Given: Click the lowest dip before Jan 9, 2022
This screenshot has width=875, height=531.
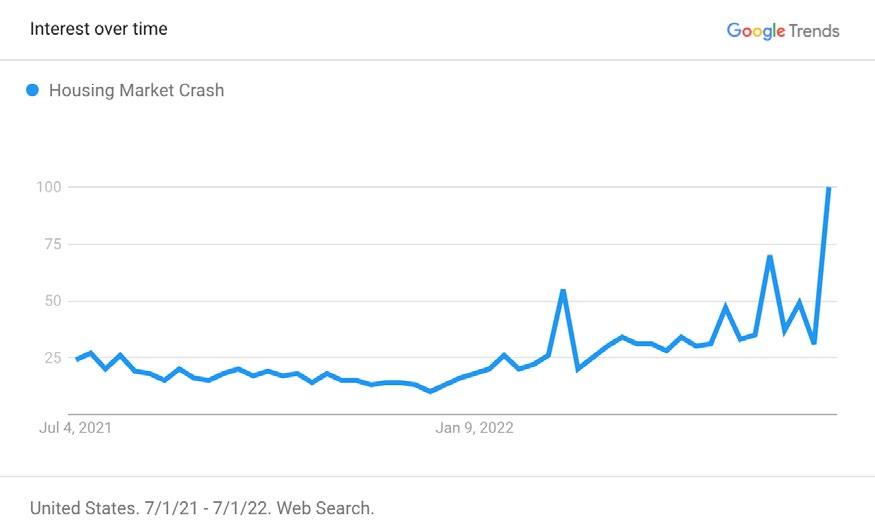Looking at the screenshot, I should [x=430, y=391].
